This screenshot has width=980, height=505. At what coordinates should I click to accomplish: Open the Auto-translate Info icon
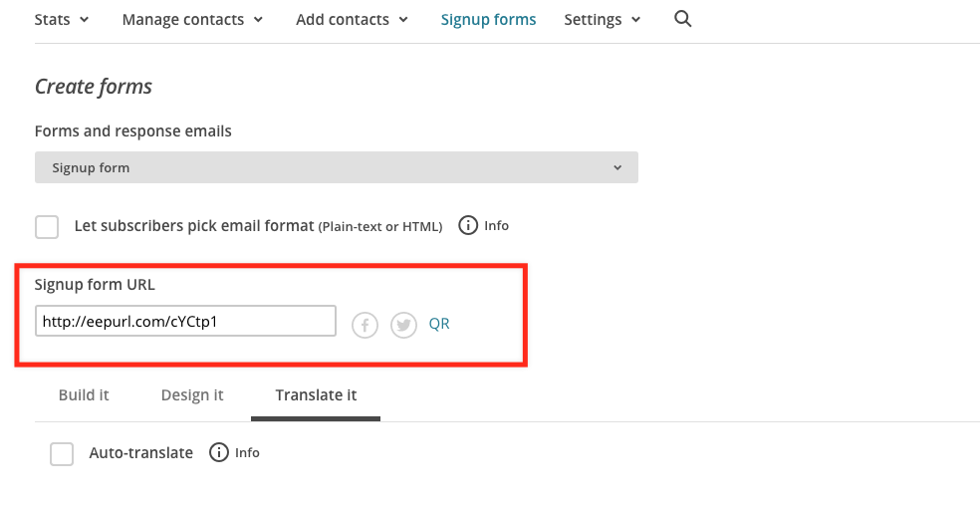pyautogui.click(x=219, y=452)
